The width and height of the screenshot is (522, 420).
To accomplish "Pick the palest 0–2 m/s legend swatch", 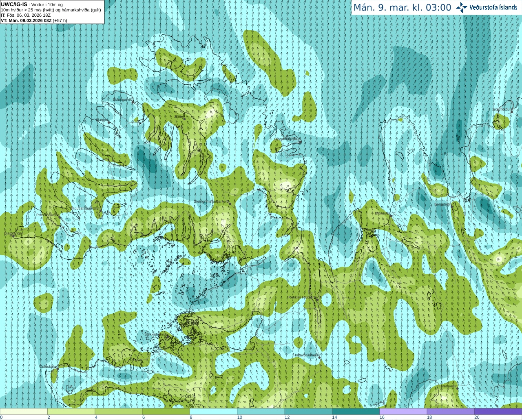I will click(24, 411).
